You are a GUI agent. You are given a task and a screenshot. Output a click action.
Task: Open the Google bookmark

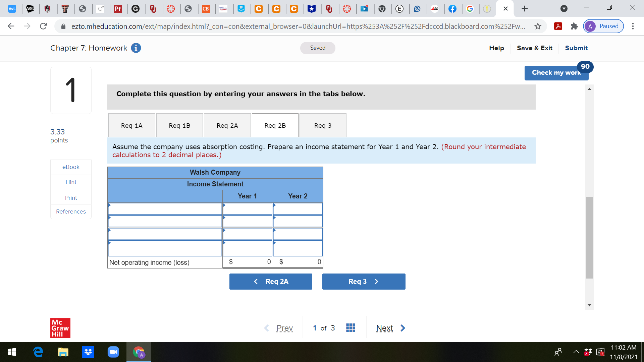[x=470, y=9]
